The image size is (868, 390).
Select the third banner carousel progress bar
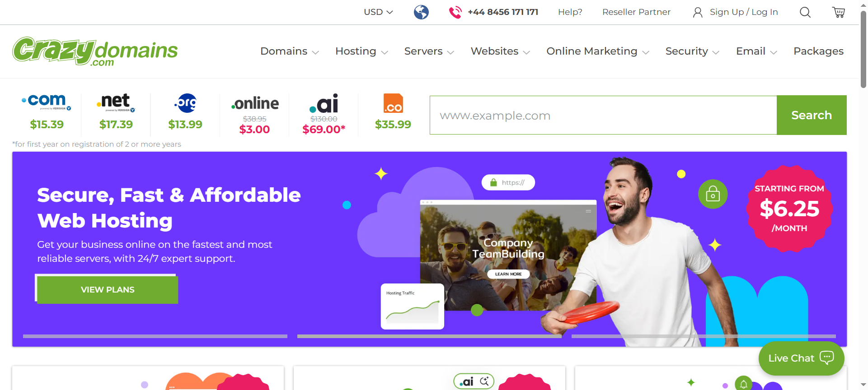(x=704, y=336)
